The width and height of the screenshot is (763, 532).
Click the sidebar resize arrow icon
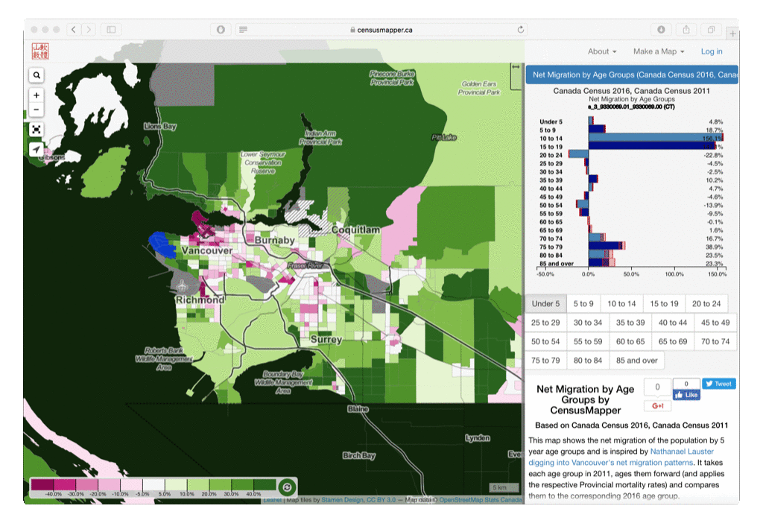tap(516, 66)
